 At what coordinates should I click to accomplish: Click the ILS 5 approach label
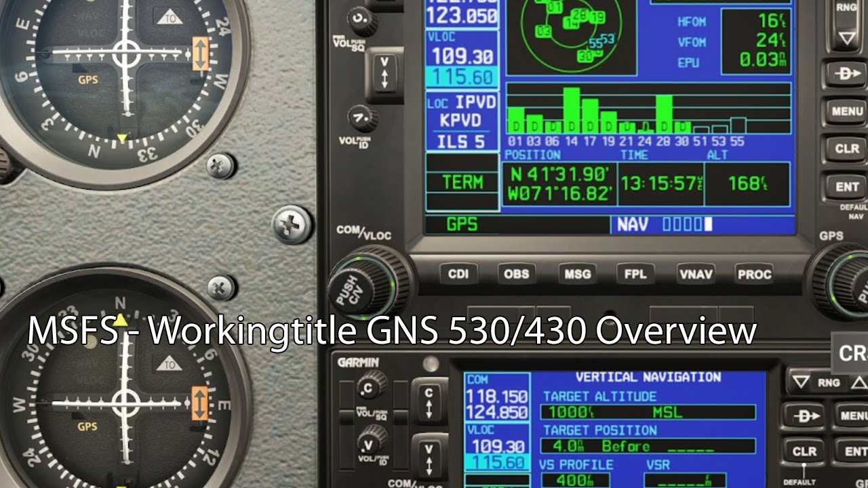pos(461,141)
